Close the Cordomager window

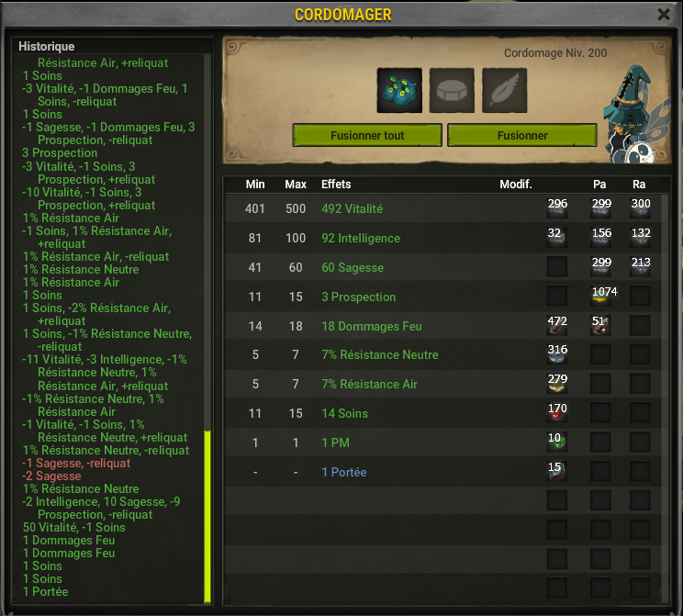664,15
